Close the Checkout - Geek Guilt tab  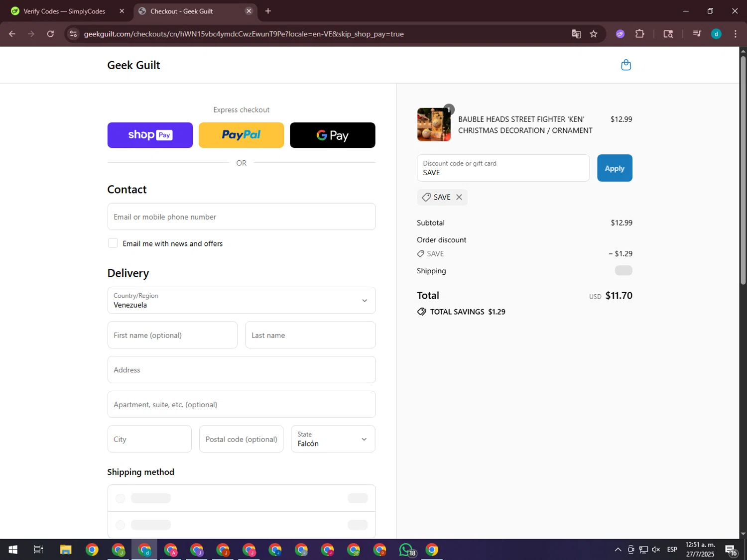(249, 11)
